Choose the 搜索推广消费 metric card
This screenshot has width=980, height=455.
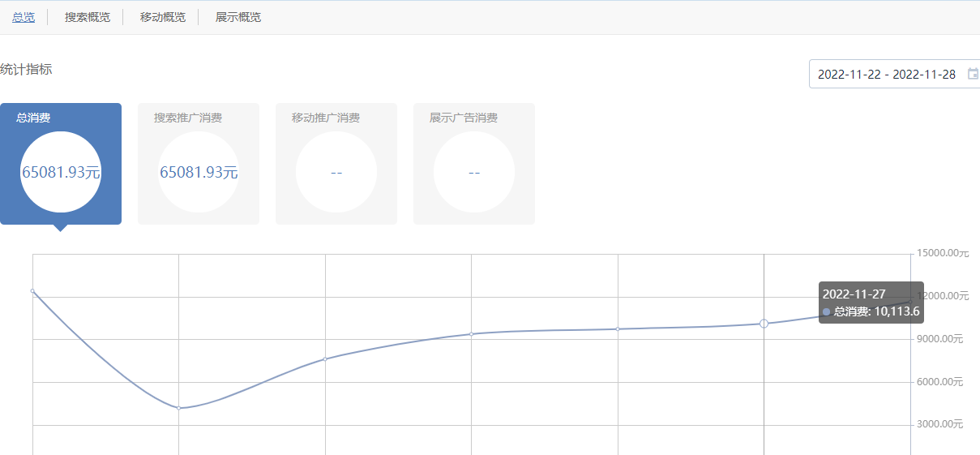199,164
